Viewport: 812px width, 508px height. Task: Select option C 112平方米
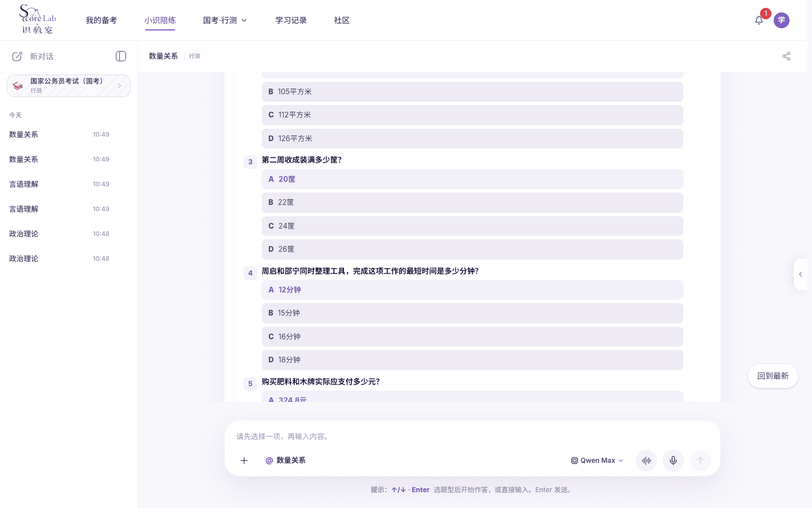click(473, 115)
